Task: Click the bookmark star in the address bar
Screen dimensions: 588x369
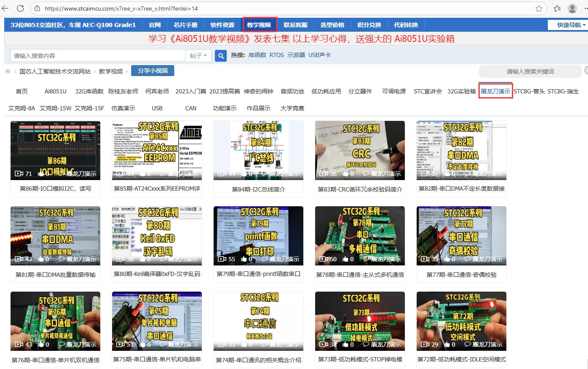Action: click(x=539, y=8)
